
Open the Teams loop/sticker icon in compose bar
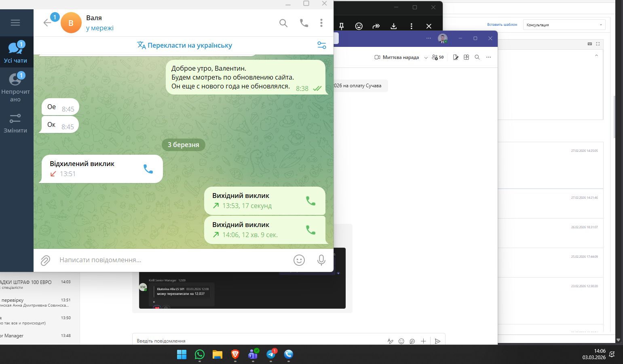click(412, 341)
